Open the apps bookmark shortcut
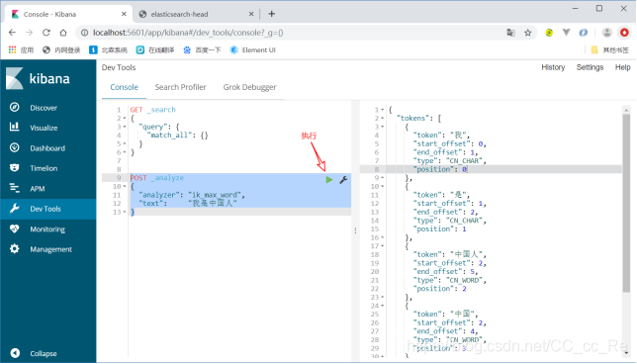The width and height of the screenshot is (637, 364). tap(21, 50)
